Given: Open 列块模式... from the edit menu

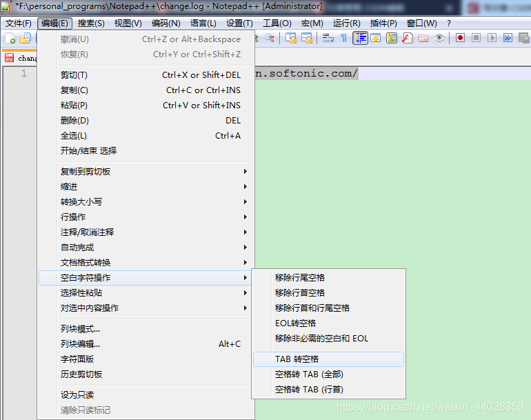Looking at the screenshot, I should [146, 329].
